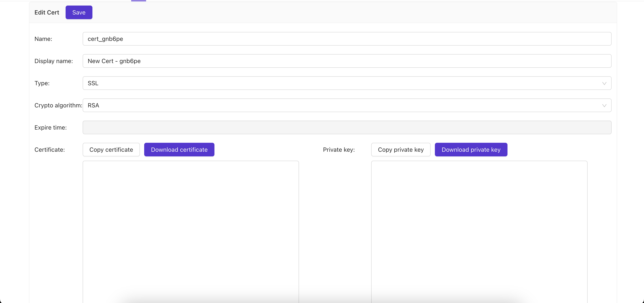
Task: Open the Type dropdown showing SSL
Action: pos(342,83)
